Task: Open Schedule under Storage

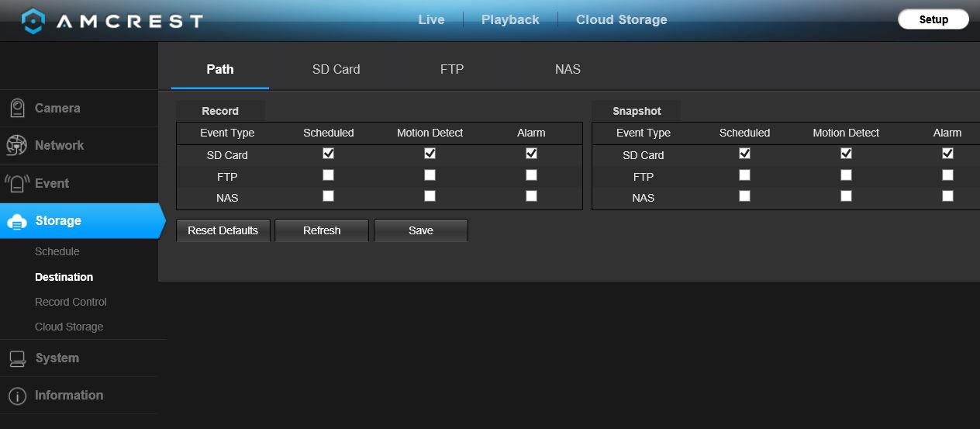Action: click(x=57, y=251)
